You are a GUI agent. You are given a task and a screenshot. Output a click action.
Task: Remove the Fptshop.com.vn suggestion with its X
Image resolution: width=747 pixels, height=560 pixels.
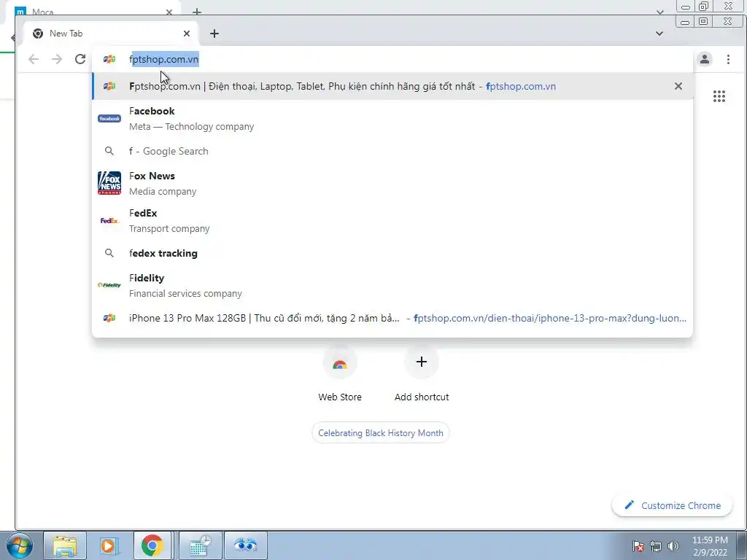pos(678,86)
